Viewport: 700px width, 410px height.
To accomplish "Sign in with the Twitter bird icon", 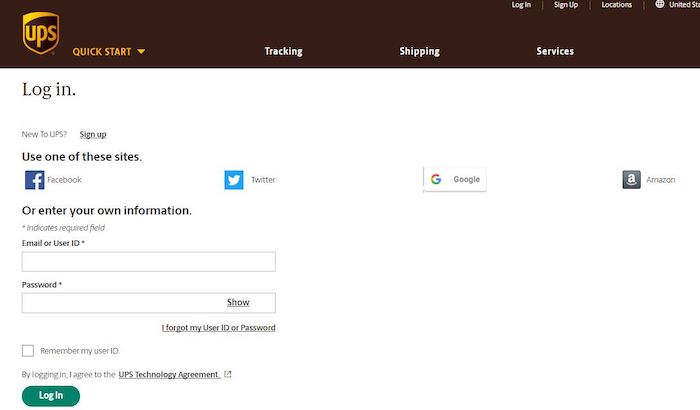I will tap(234, 180).
